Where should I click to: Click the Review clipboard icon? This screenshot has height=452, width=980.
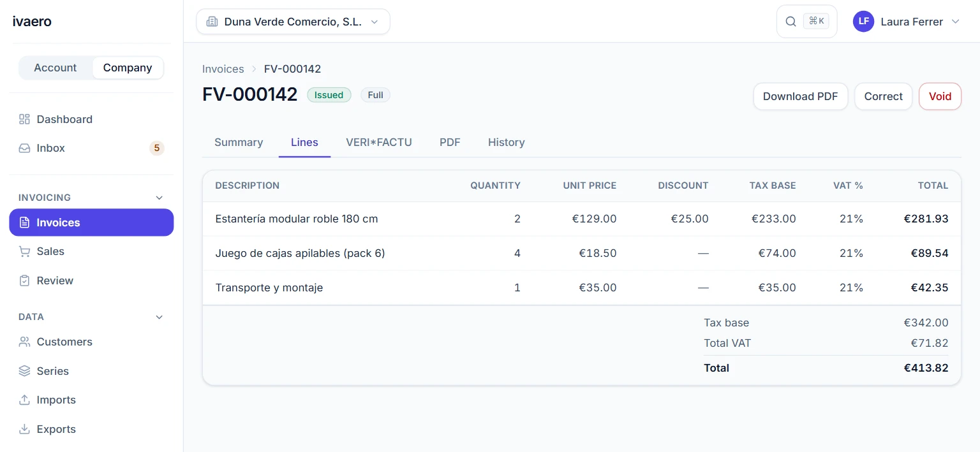[24, 281]
